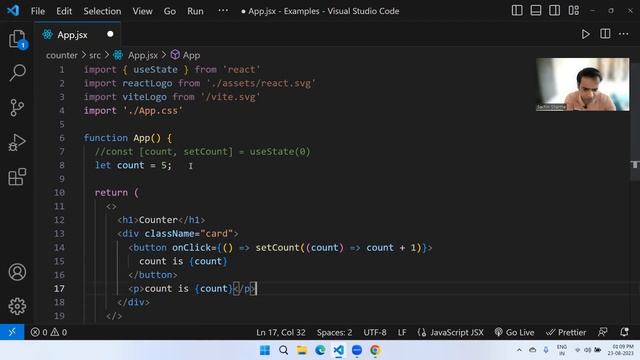Click the h1 Counter heading line

[x=161, y=220]
